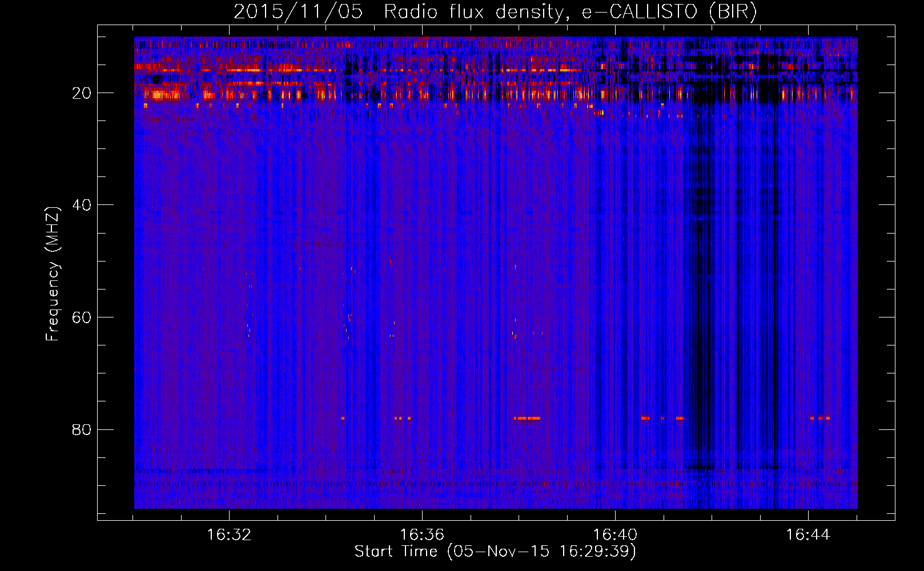Click the 20 MHz frequency tick label
Screen dimensions: 924x571
click(82, 93)
